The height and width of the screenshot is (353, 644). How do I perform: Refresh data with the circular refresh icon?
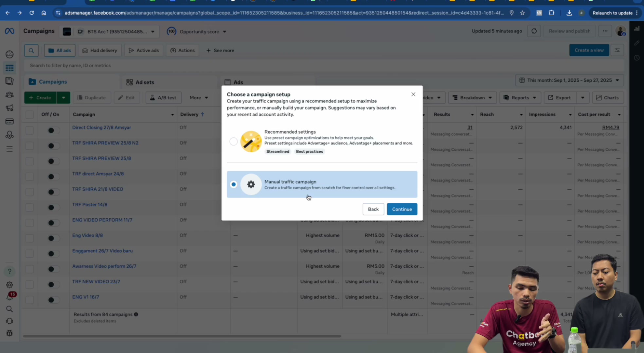pyautogui.click(x=534, y=31)
